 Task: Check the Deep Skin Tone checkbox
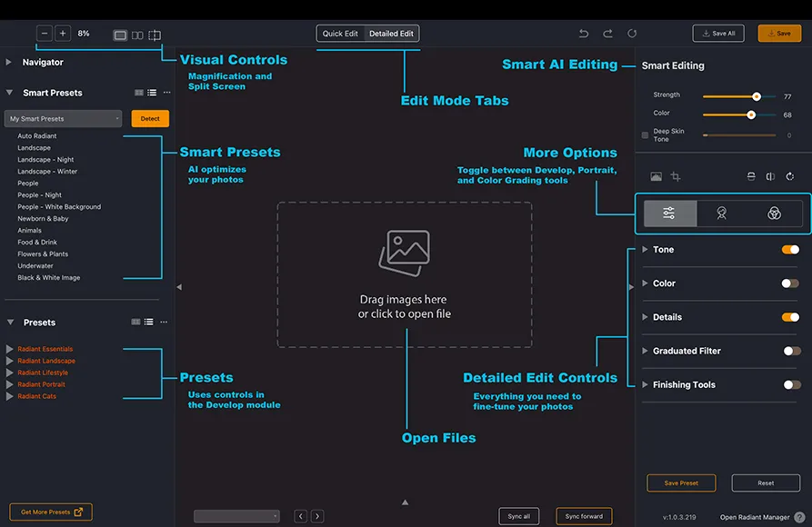(645, 135)
